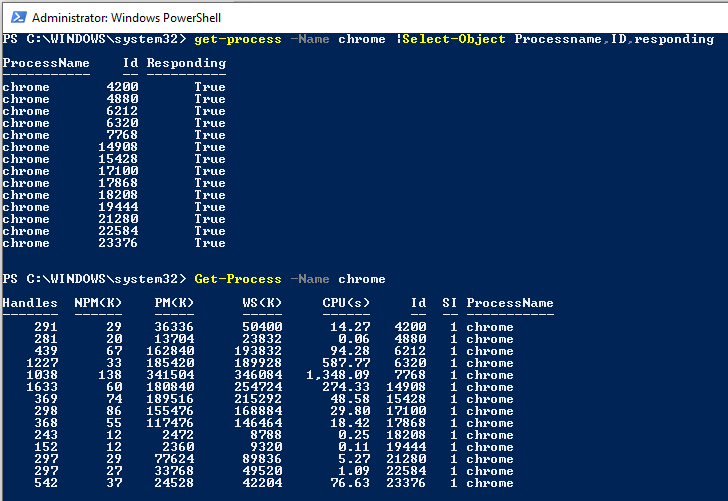728x501 pixels.
Task: Click Id value 21280 in first table
Action: (x=118, y=219)
